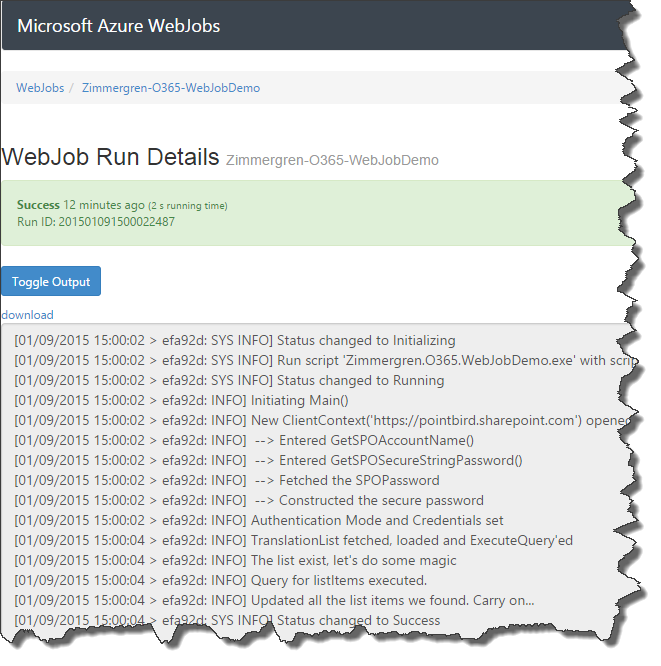Open Zimmergren-O365-WebJobDemo breadcrumb link
661x666 pixels.
point(171,88)
